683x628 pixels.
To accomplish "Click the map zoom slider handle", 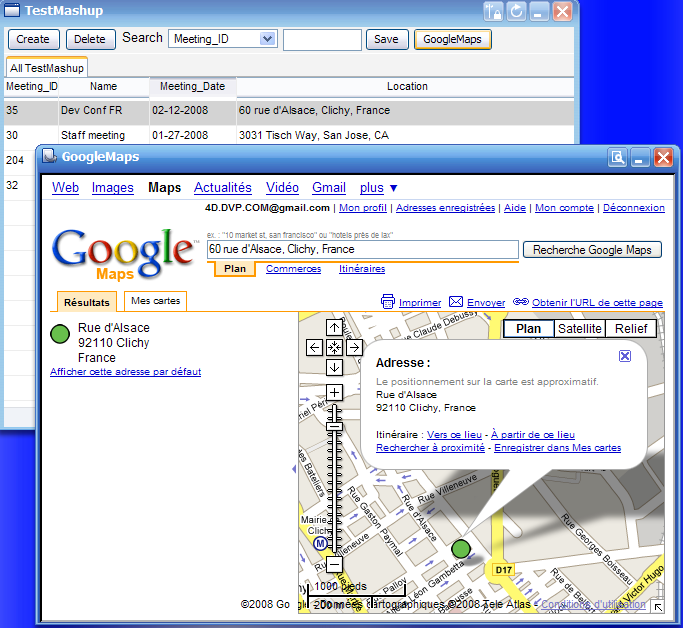I will point(334,427).
